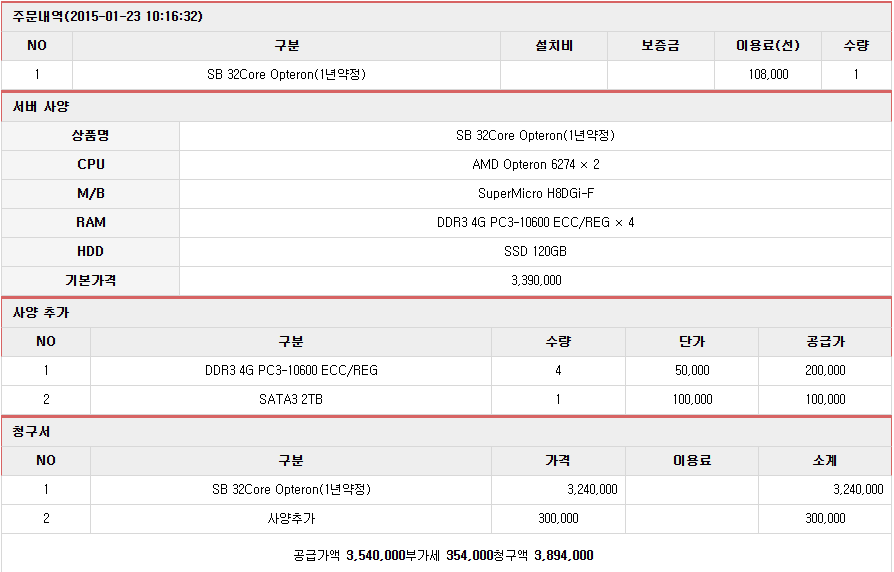894x572 pixels.
Task: Select the 사양추가 billing row name
Action: coord(291,518)
